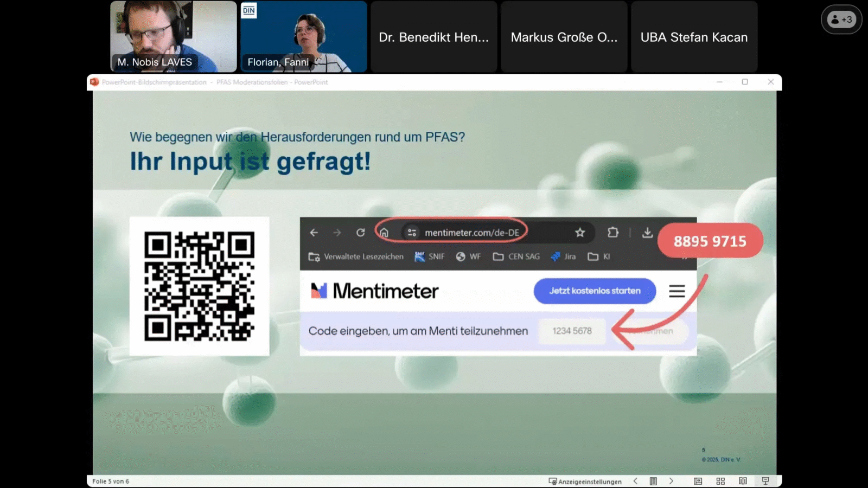The height and width of the screenshot is (488, 868).
Task: Click the previous slide arrow in presenter toolbar
Action: pos(635,481)
